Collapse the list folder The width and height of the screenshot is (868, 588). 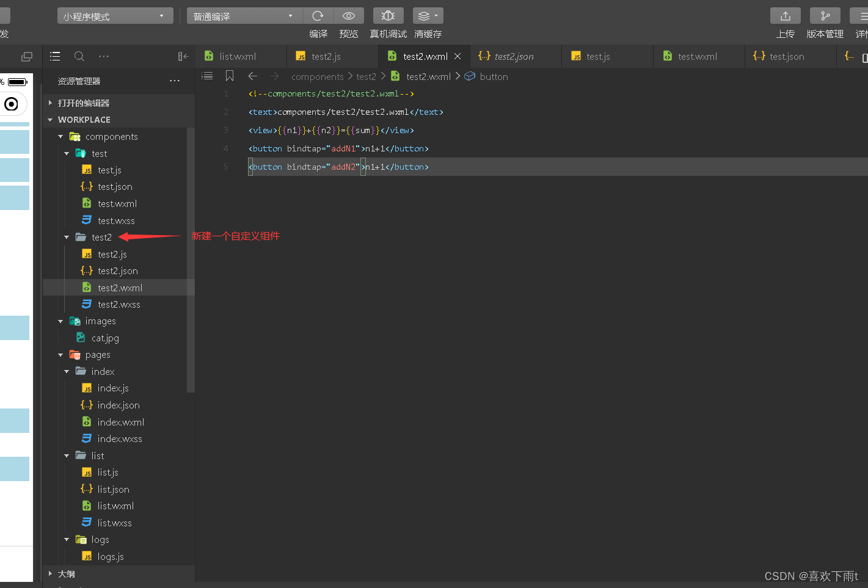click(x=67, y=456)
